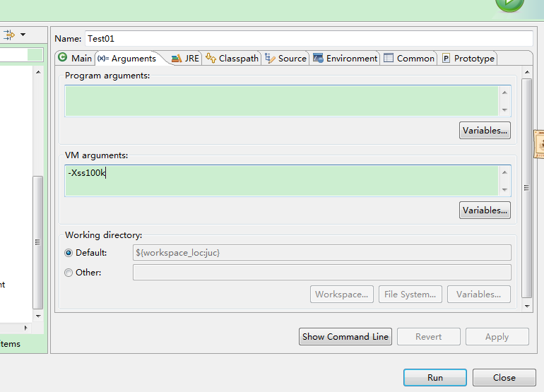
Task: Click the Default workspace_loc field
Action: (321, 253)
